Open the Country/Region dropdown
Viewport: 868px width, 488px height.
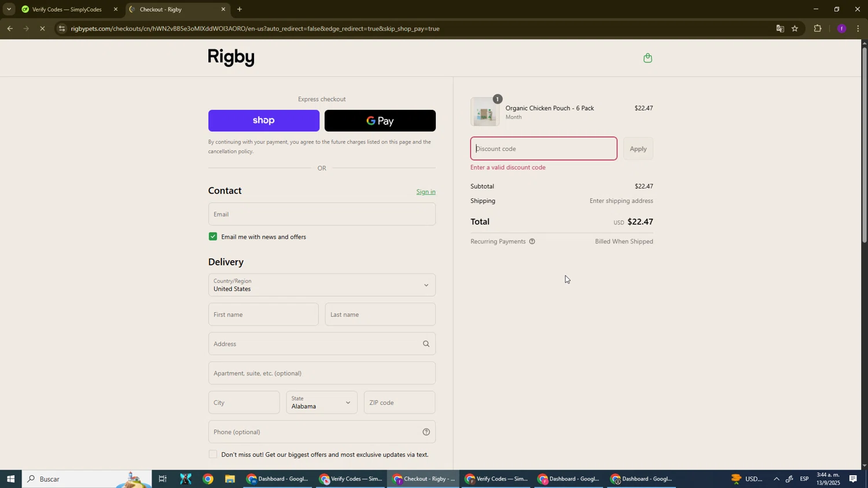pyautogui.click(x=322, y=285)
